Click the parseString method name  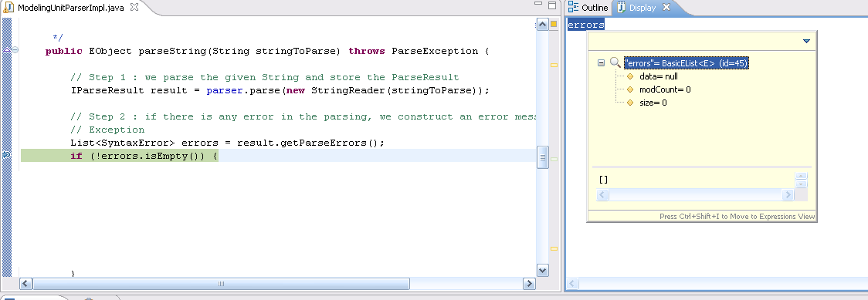click(172, 51)
